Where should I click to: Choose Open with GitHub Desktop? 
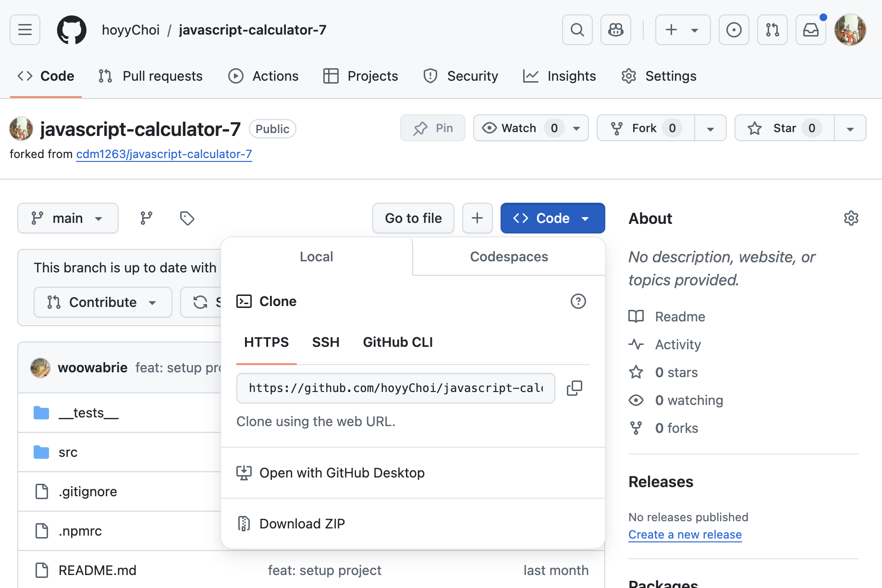tap(413, 473)
